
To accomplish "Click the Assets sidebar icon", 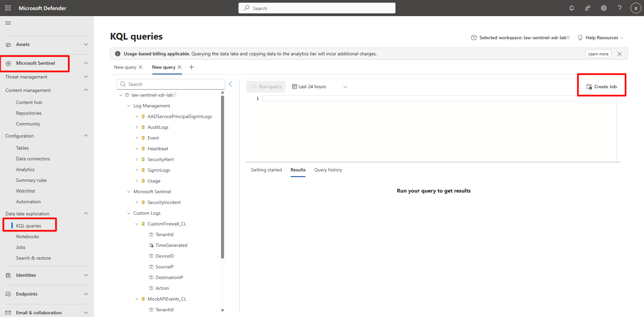I will pyautogui.click(x=8, y=45).
